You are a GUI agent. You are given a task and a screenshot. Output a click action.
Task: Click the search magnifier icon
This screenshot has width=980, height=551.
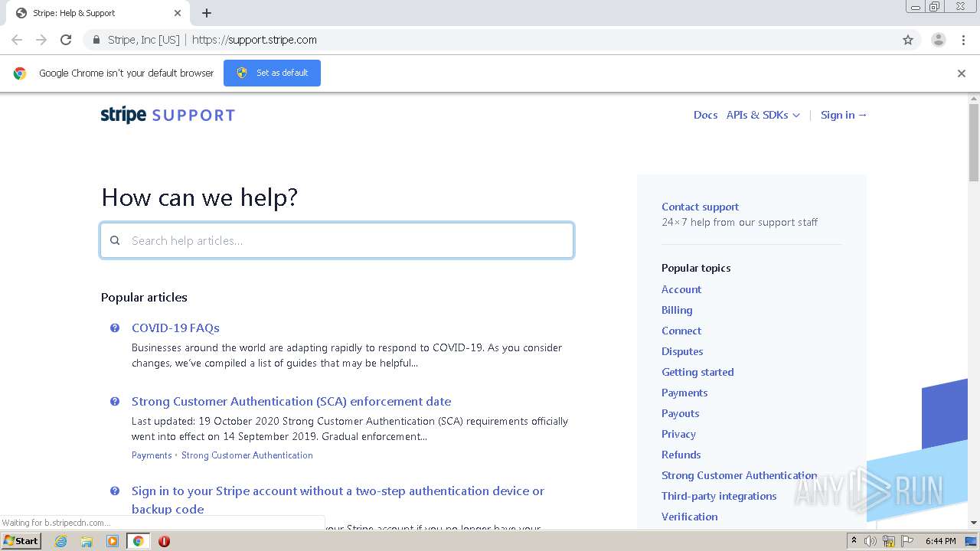pos(115,240)
